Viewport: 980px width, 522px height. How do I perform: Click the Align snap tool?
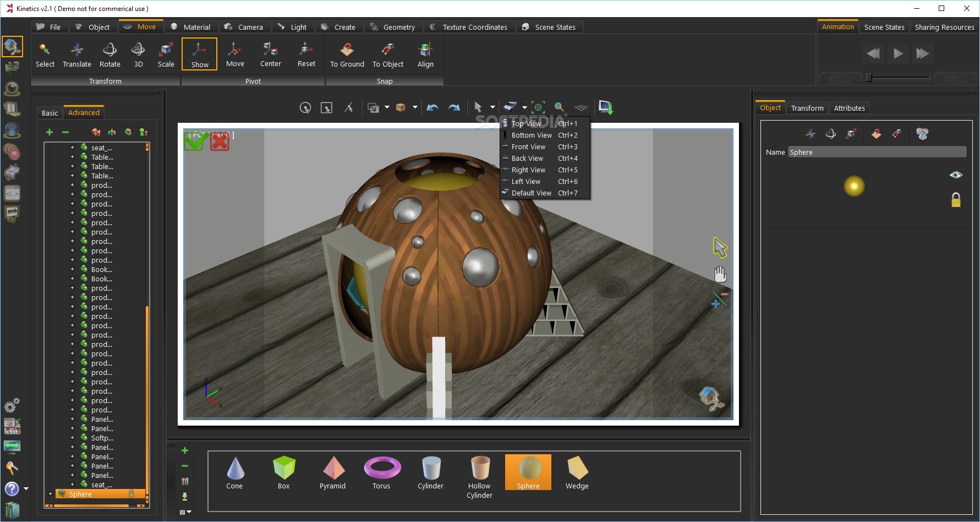(x=425, y=55)
